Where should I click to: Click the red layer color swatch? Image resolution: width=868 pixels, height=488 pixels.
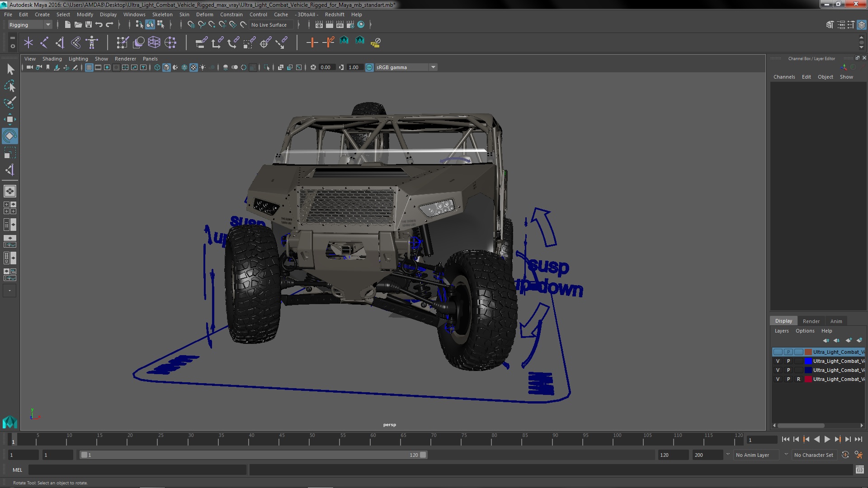(808, 379)
